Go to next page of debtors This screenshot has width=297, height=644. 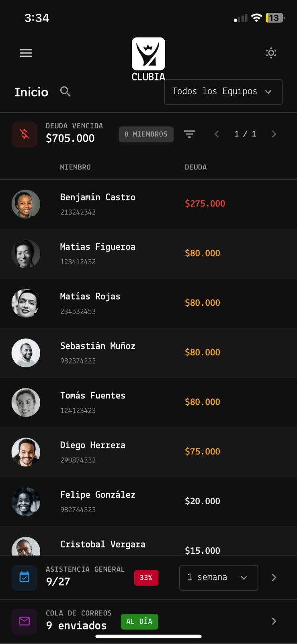(x=274, y=134)
